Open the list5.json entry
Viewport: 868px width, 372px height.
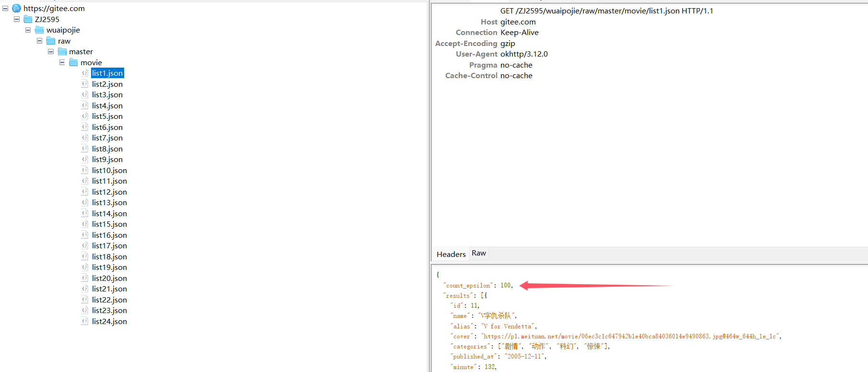(x=107, y=116)
